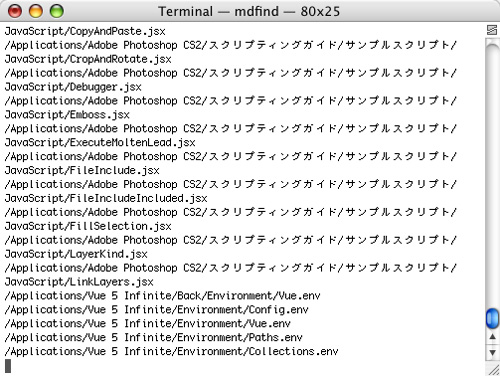Zoom the window with green button
Screen dimensions: 500x376
57,11
